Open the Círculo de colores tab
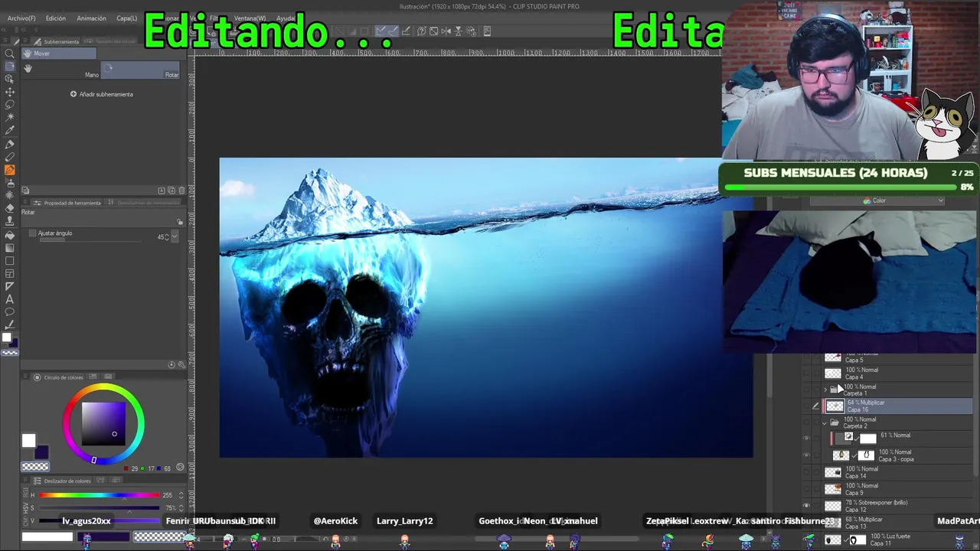This screenshot has width=980, height=551. click(x=59, y=377)
